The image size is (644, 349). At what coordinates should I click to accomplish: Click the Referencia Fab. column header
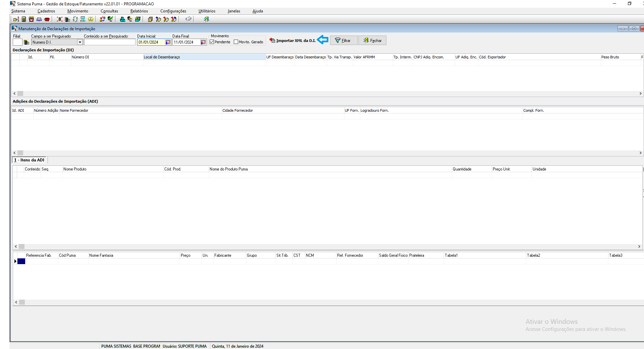42,255
